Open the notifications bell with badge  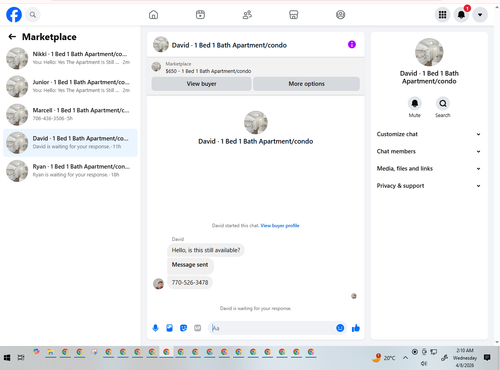461,15
